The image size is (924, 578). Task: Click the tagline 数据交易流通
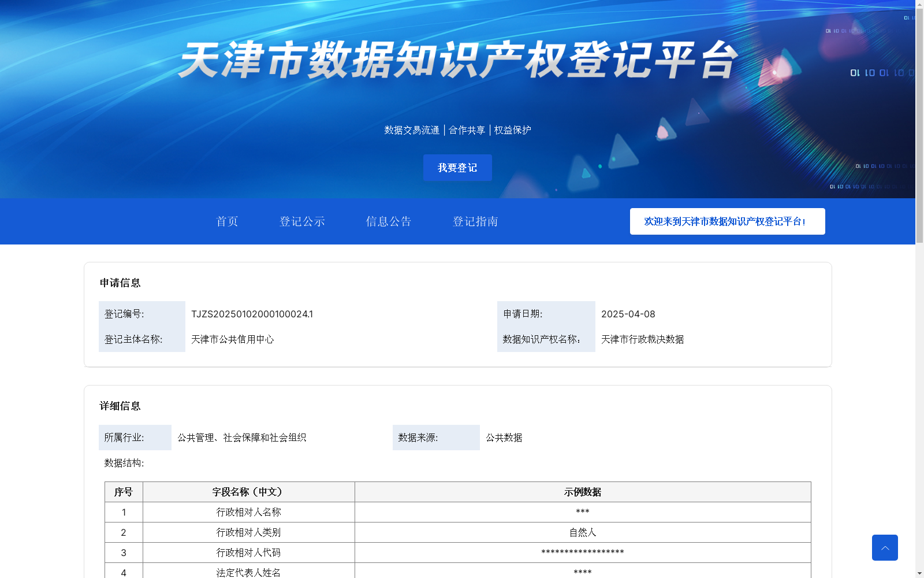(412, 130)
